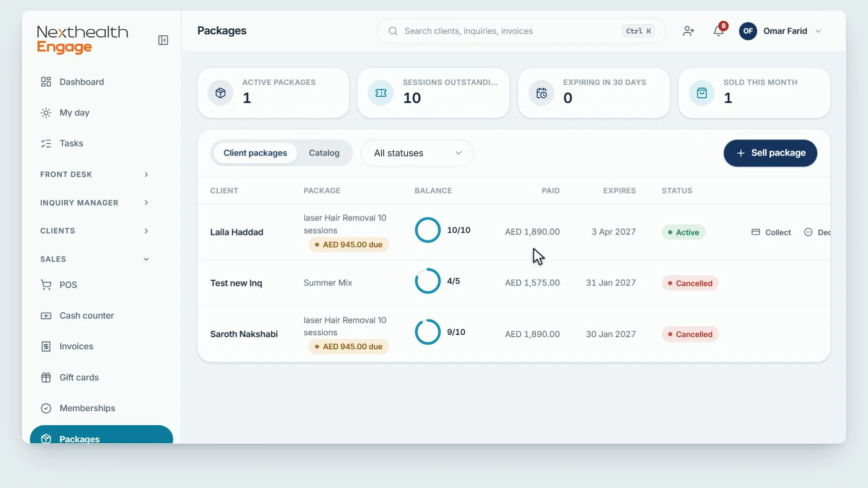Click the Sold this month bag icon
868x488 pixels.
pyautogui.click(x=702, y=93)
